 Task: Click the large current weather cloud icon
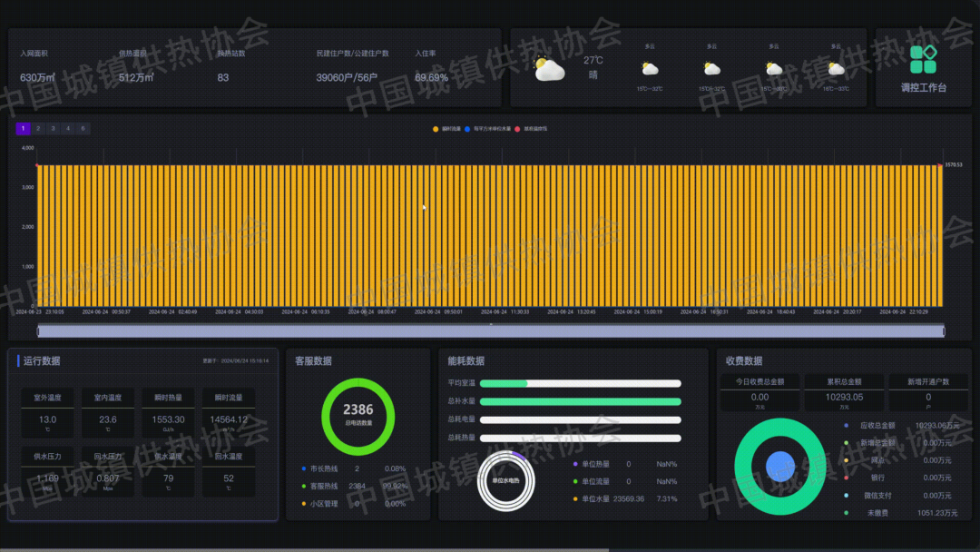pyautogui.click(x=549, y=68)
